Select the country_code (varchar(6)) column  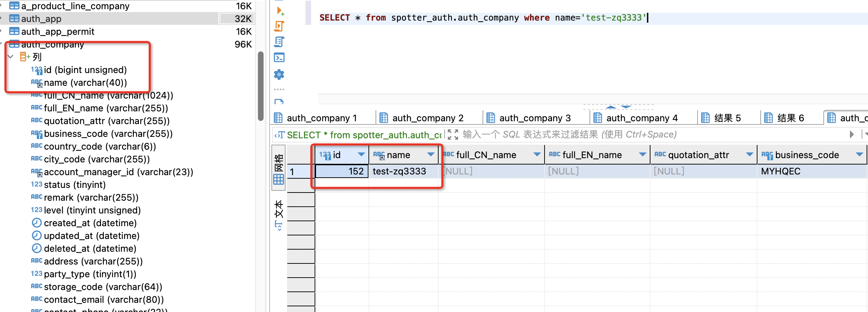tap(100, 146)
